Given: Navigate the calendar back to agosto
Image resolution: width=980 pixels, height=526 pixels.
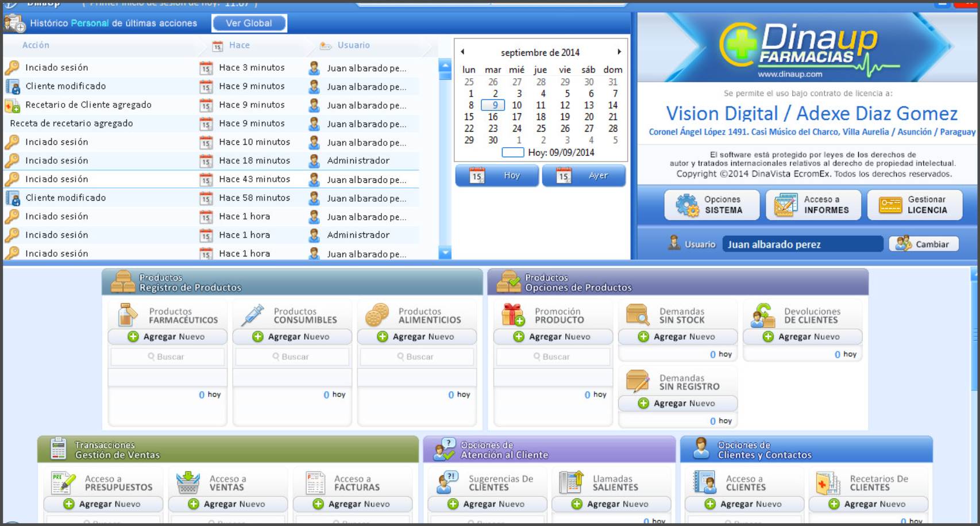Looking at the screenshot, I should pos(463,52).
